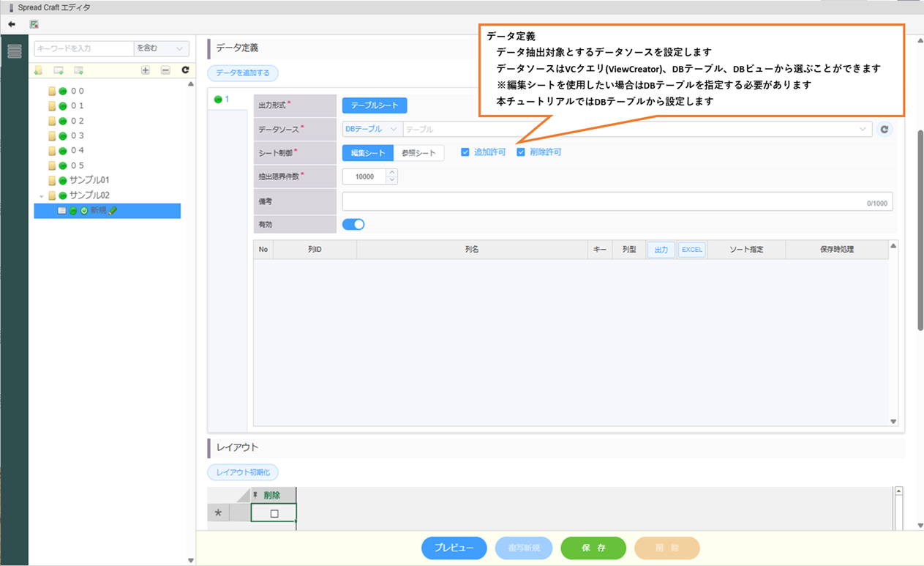Open the DBテーブル data source type dropdown
The width and height of the screenshot is (924, 566).
372,130
